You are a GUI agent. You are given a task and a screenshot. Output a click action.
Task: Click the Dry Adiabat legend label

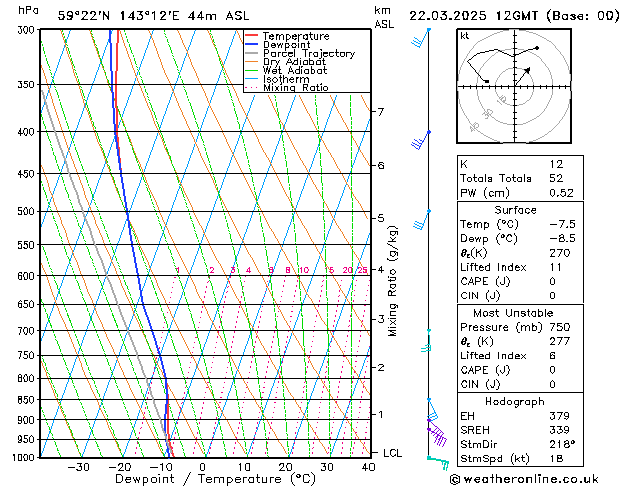(x=294, y=62)
